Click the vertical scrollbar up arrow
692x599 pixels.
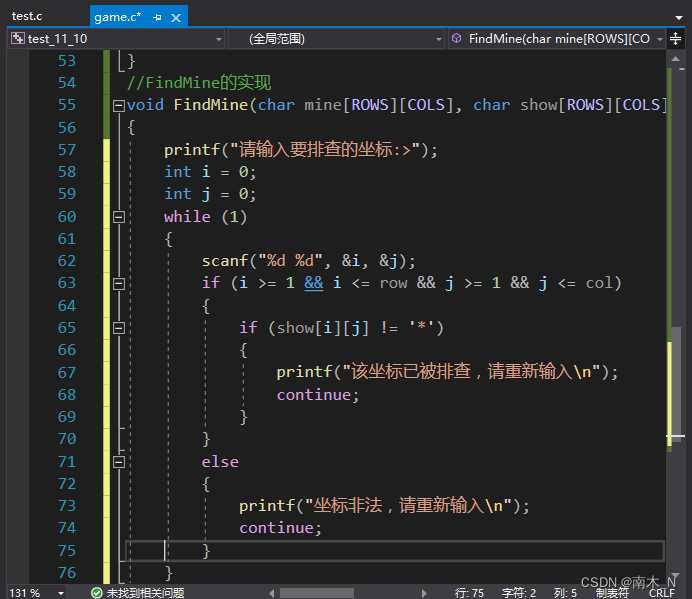pos(675,59)
